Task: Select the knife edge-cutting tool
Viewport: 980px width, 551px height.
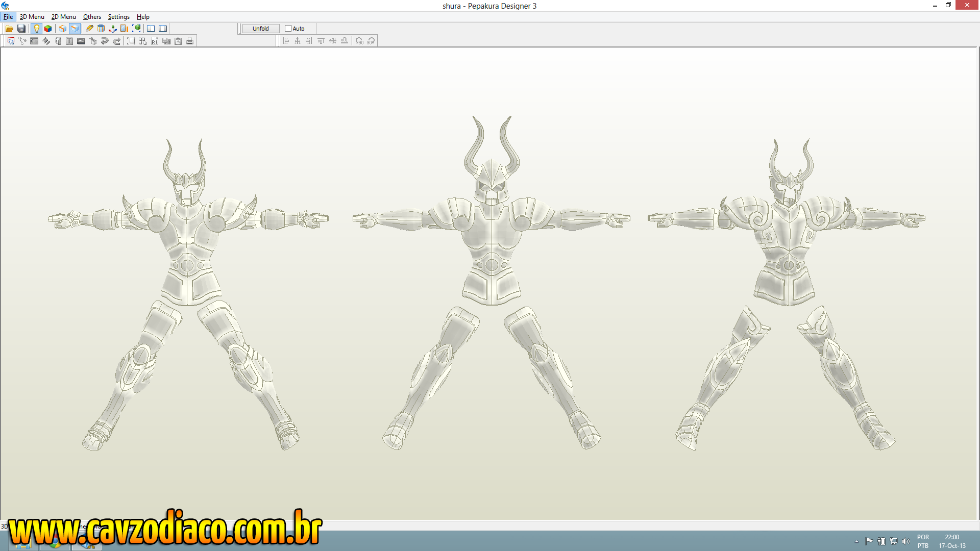Action: coord(89,29)
